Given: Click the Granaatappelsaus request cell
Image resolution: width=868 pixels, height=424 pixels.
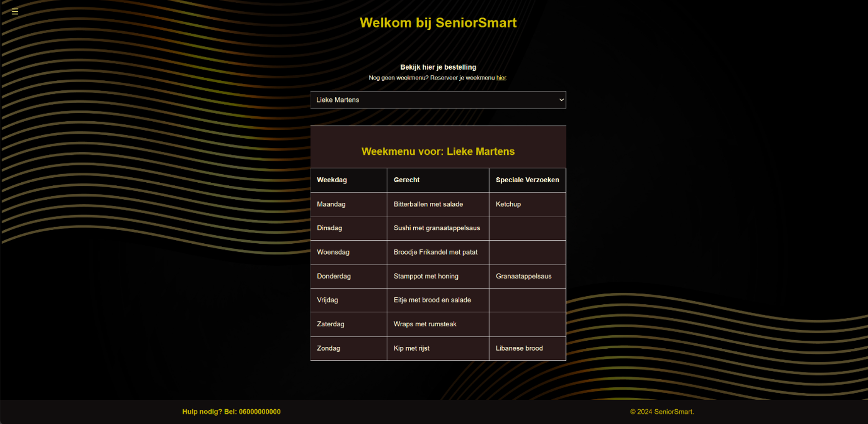Looking at the screenshot, I should [x=523, y=276].
